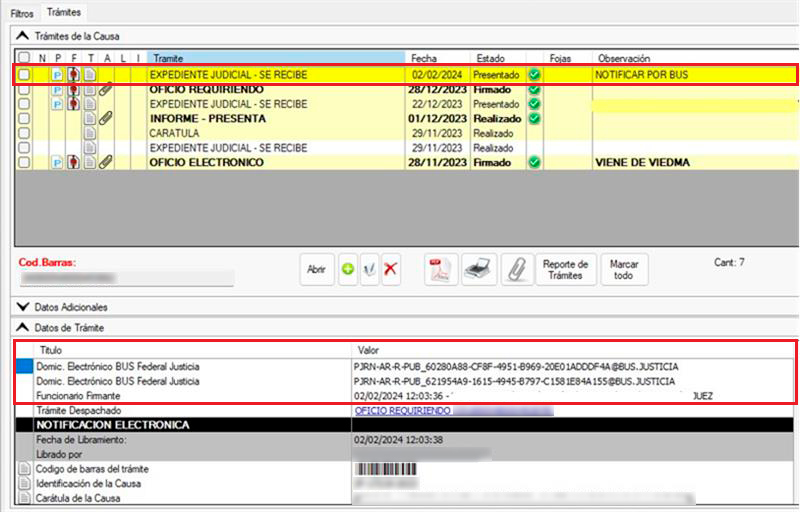
Task: Click the paperclip attachments toolbar button
Action: (x=516, y=270)
